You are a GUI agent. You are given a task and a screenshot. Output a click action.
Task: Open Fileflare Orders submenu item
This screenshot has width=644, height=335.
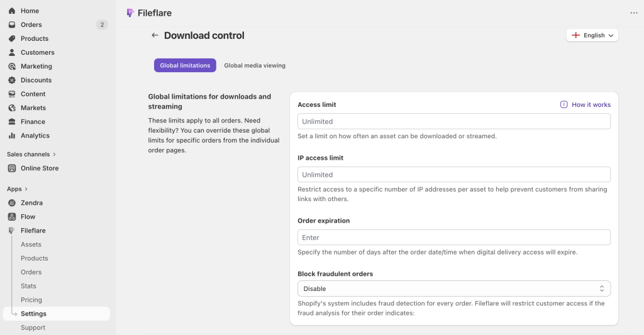[31, 272]
